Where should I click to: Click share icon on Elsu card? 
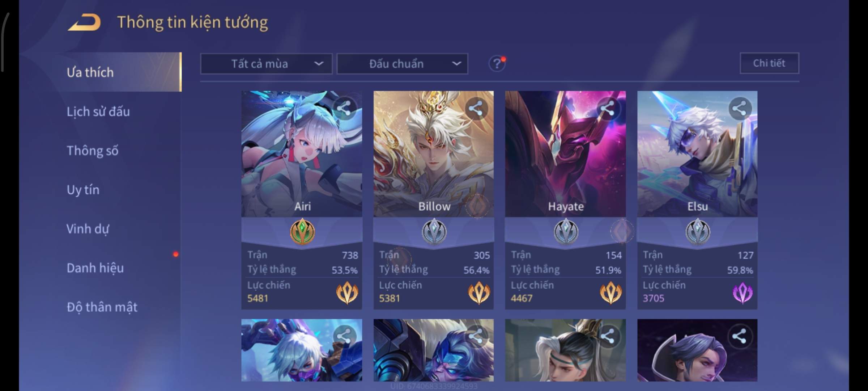[739, 108]
